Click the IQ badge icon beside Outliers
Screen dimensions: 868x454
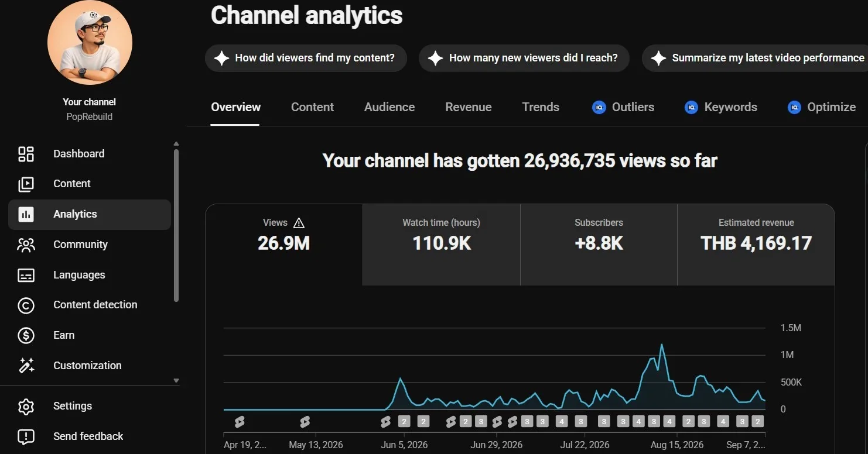pos(599,108)
